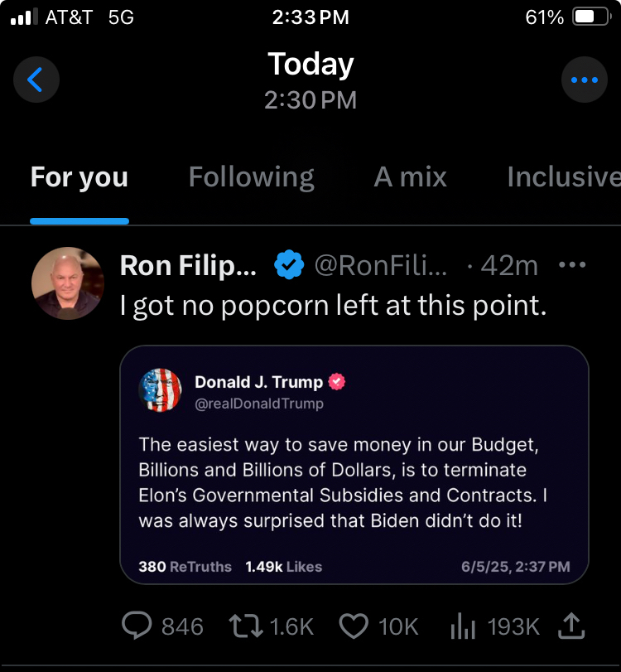Tap the quoted post's flag avatar

coord(161,390)
